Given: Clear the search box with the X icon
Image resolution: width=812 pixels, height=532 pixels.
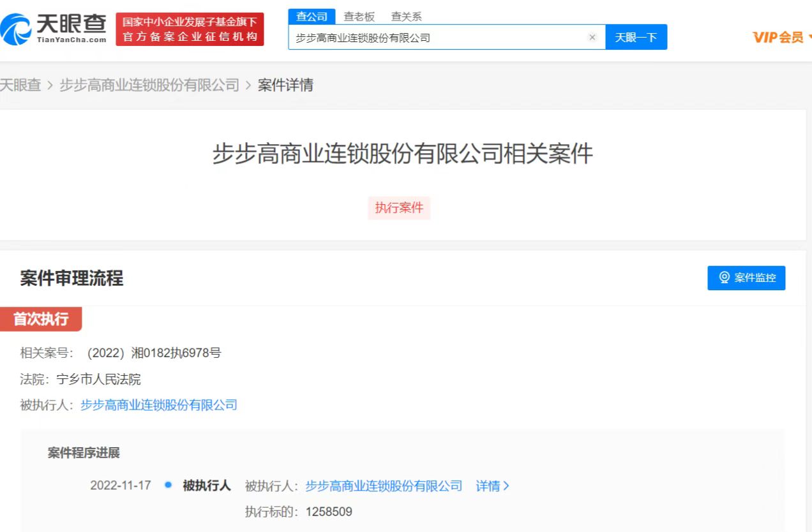Looking at the screenshot, I should (x=592, y=38).
